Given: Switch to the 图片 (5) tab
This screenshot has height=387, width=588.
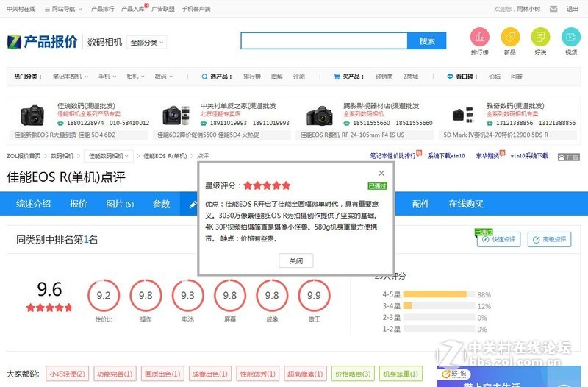Looking at the screenshot, I should point(120,204).
